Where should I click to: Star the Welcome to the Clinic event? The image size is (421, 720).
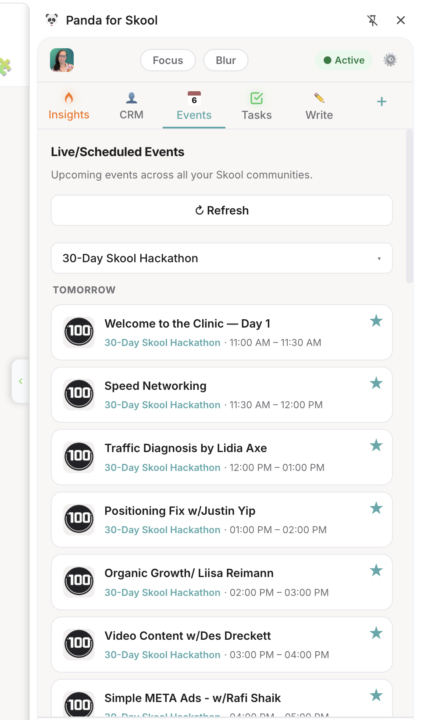pyautogui.click(x=376, y=321)
